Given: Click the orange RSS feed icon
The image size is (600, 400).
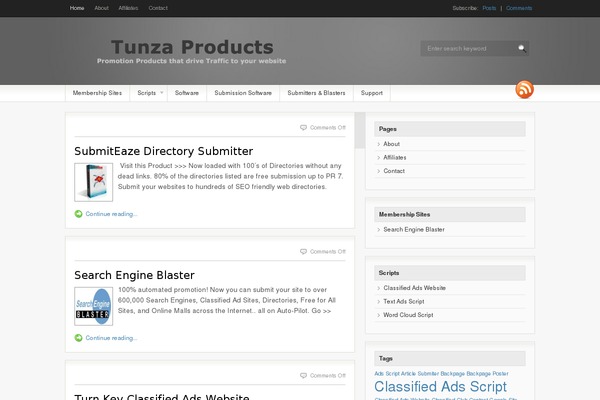Looking at the screenshot, I should pos(524,89).
